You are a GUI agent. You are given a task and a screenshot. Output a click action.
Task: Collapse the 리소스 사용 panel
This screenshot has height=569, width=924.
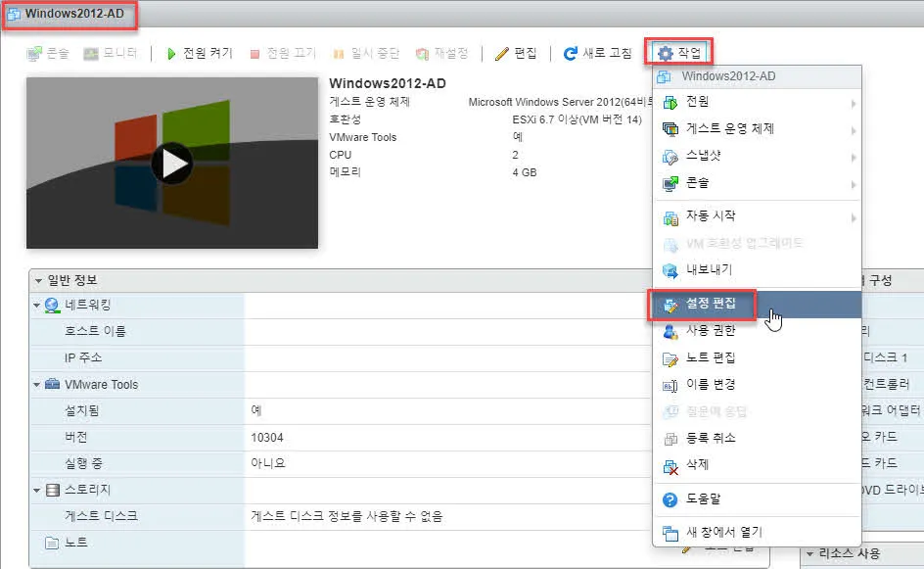coord(809,553)
